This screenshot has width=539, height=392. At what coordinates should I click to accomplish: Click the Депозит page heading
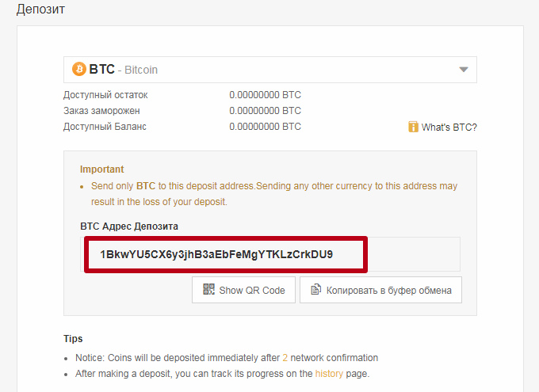(x=40, y=10)
